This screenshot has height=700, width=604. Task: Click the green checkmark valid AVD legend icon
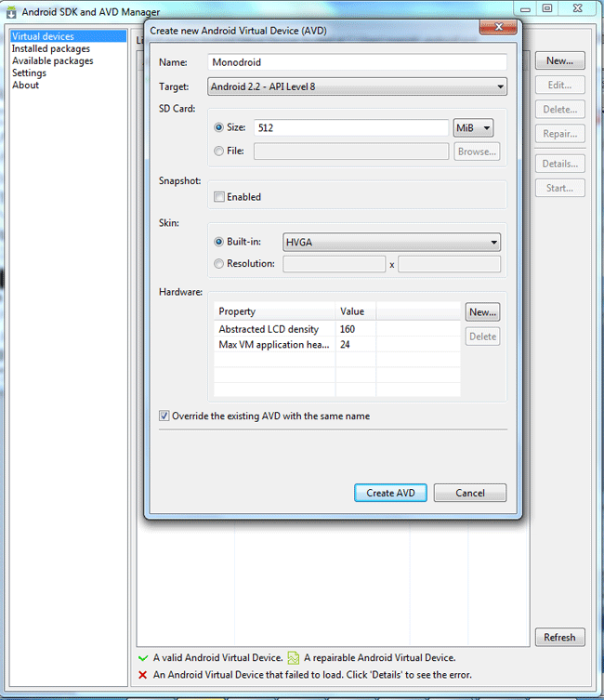[x=143, y=658]
